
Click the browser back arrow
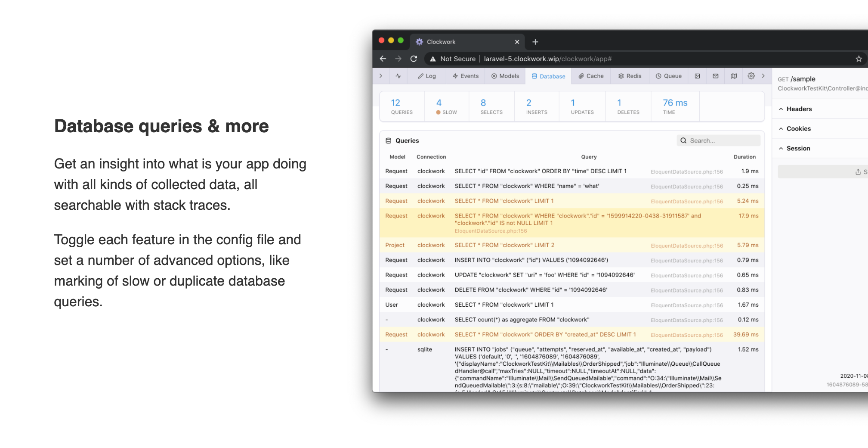click(x=383, y=59)
